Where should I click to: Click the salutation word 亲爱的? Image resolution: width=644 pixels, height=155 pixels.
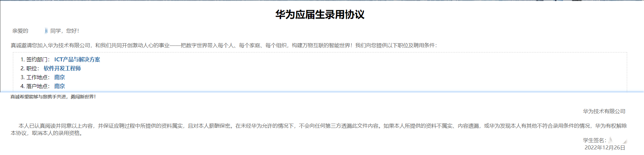(20, 31)
